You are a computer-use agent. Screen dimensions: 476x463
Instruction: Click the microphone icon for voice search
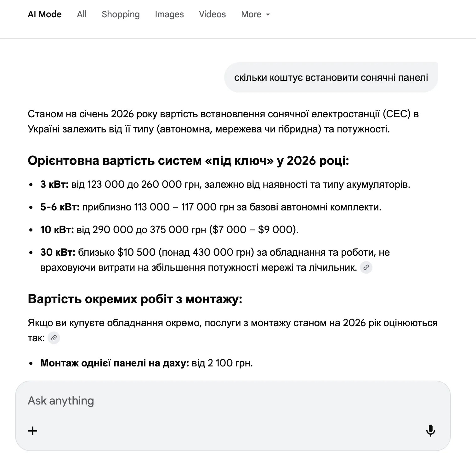pos(431,431)
